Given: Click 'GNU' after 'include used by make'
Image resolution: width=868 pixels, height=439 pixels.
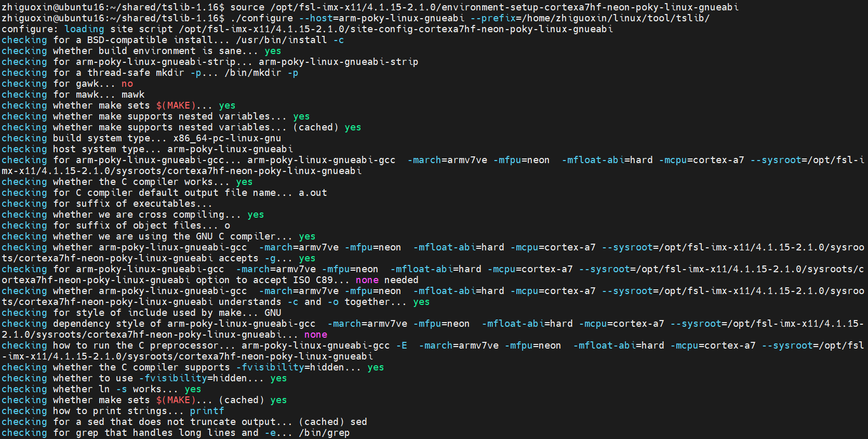Looking at the screenshot, I should (x=273, y=313).
